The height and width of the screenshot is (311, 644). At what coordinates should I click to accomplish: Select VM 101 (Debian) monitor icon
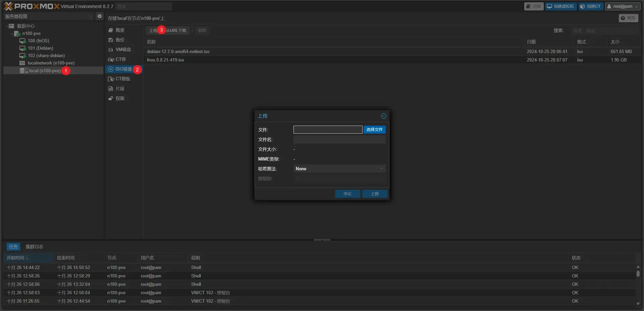[22, 48]
